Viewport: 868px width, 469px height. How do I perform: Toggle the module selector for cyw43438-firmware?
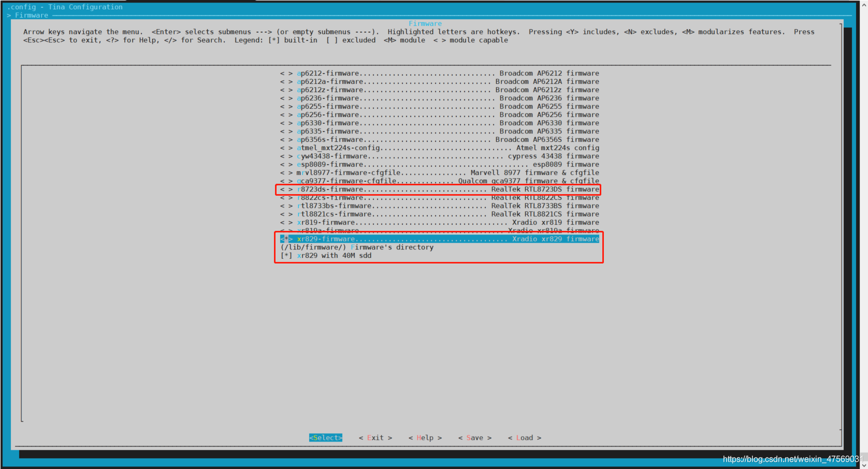coord(286,156)
